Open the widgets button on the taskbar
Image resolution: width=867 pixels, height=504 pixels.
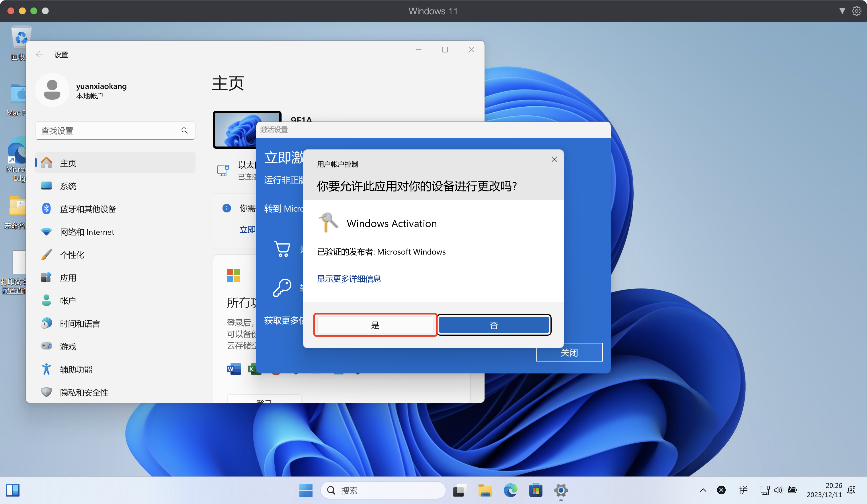(13, 490)
